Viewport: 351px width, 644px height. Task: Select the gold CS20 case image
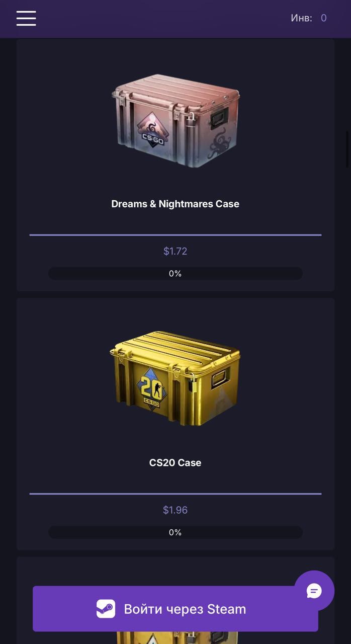pos(175,378)
